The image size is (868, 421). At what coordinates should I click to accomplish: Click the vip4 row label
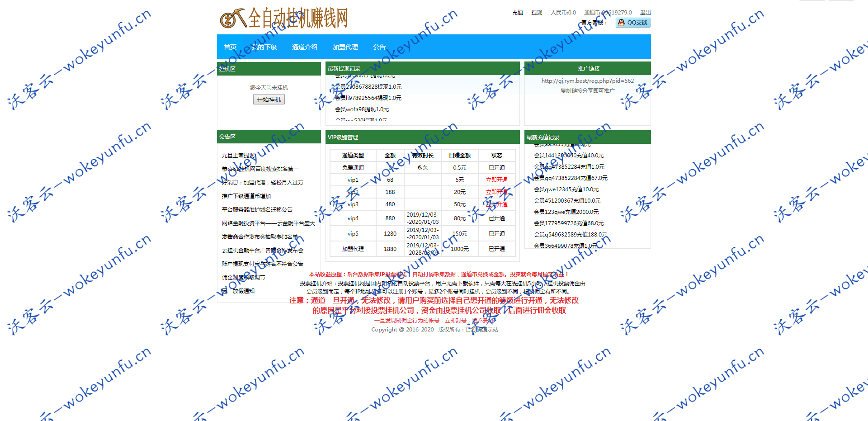pos(353,218)
